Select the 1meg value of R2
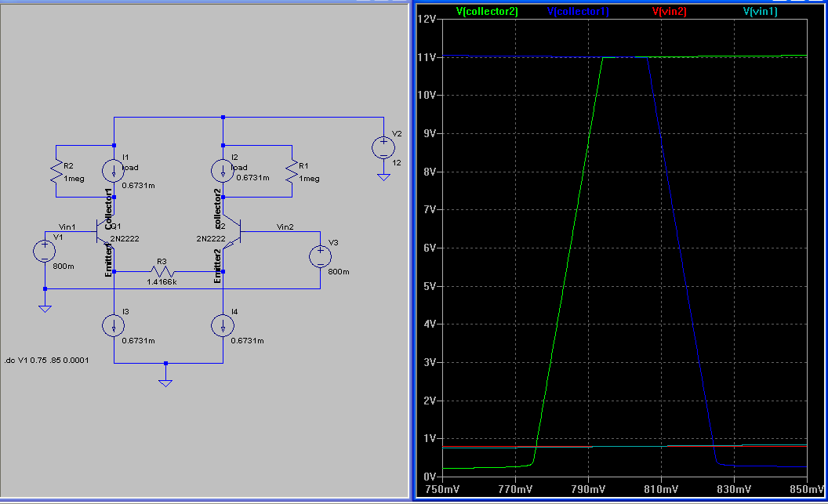The height and width of the screenshot is (504, 828). [x=74, y=179]
